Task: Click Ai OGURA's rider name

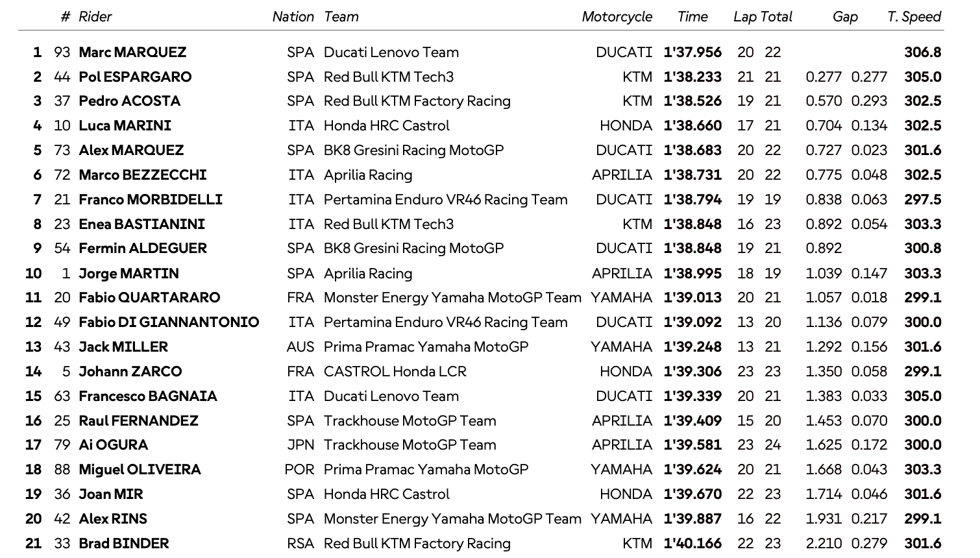Action: tap(113, 445)
